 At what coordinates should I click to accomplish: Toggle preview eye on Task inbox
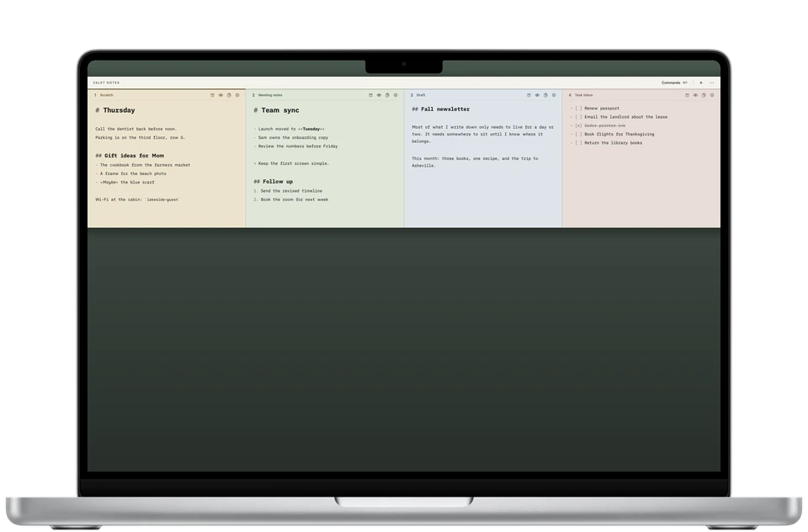point(695,95)
